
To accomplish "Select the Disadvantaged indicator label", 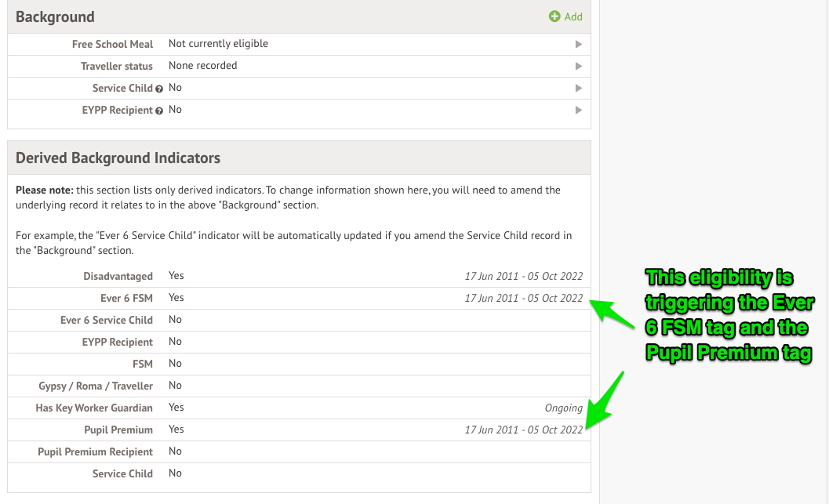I will (118, 276).
